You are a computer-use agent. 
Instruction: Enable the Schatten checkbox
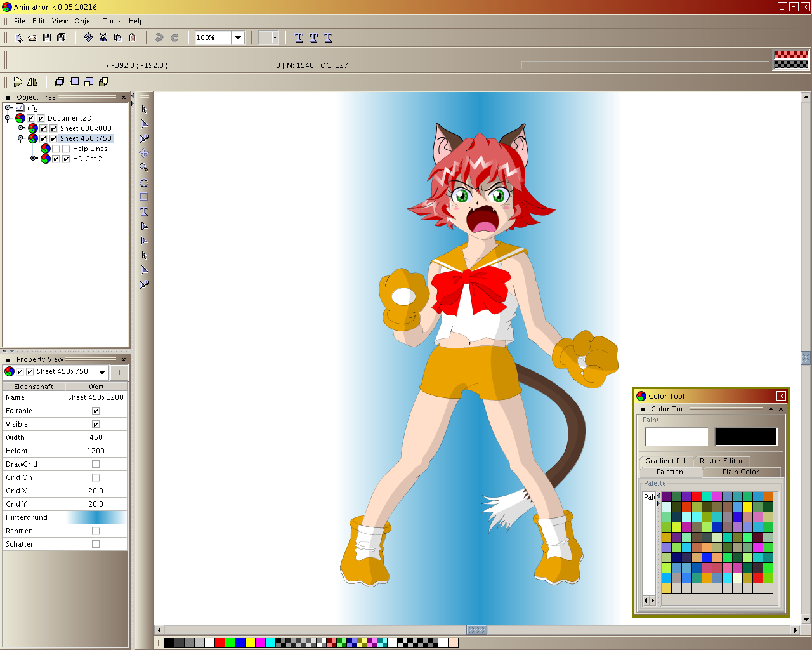point(96,544)
